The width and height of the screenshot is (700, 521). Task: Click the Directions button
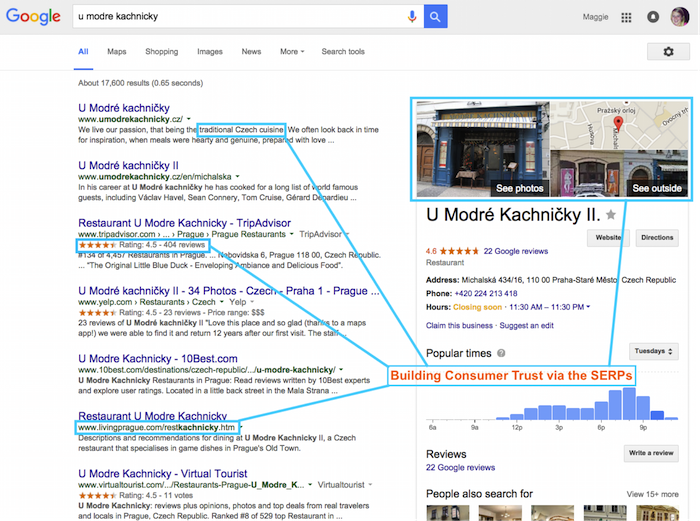click(657, 238)
